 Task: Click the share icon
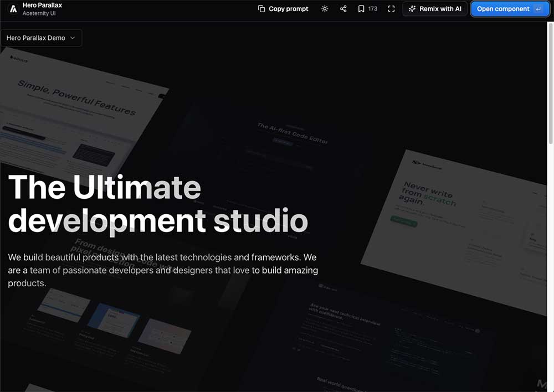pos(343,9)
